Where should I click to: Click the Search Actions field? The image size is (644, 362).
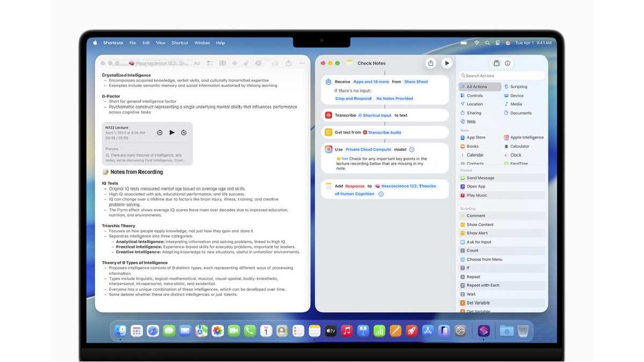[502, 76]
